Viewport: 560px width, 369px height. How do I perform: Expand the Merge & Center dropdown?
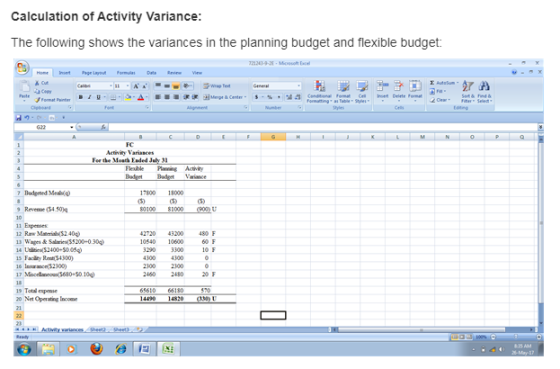tap(246, 97)
